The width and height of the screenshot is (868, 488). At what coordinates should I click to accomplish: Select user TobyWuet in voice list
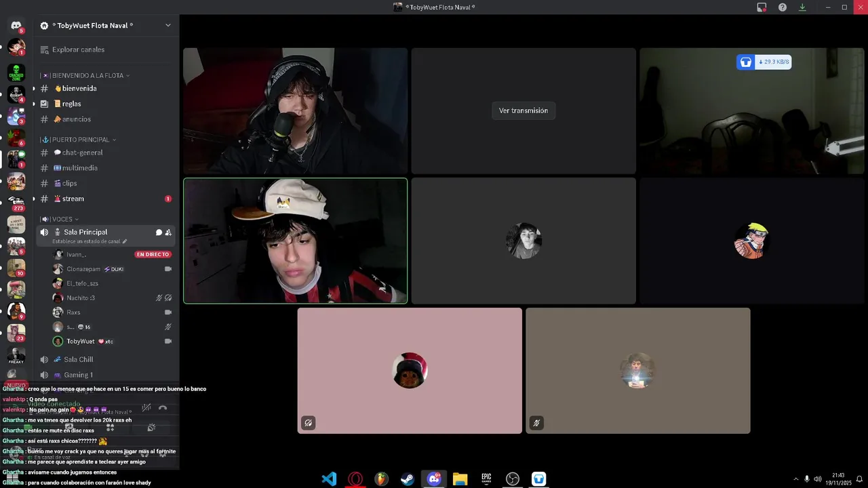click(80, 342)
